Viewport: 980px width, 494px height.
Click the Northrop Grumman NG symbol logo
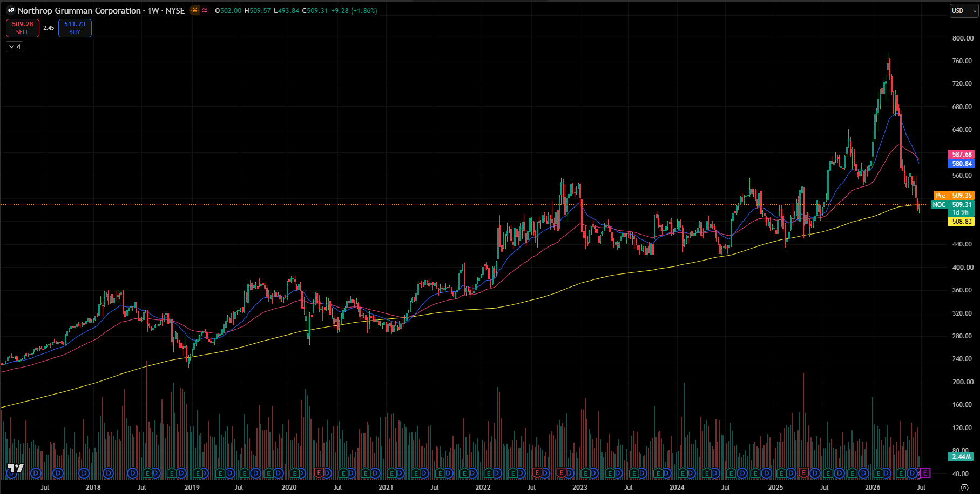[10, 10]
